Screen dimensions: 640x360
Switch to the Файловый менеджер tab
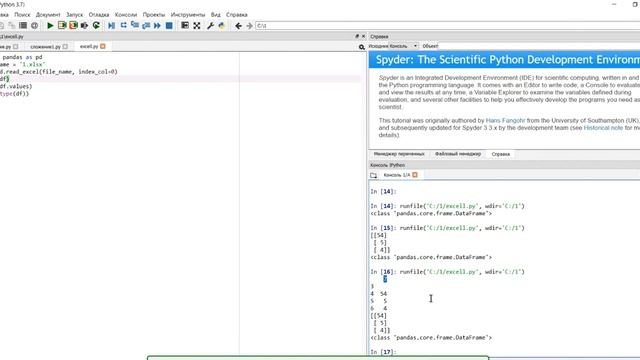(x=458, y=154)
